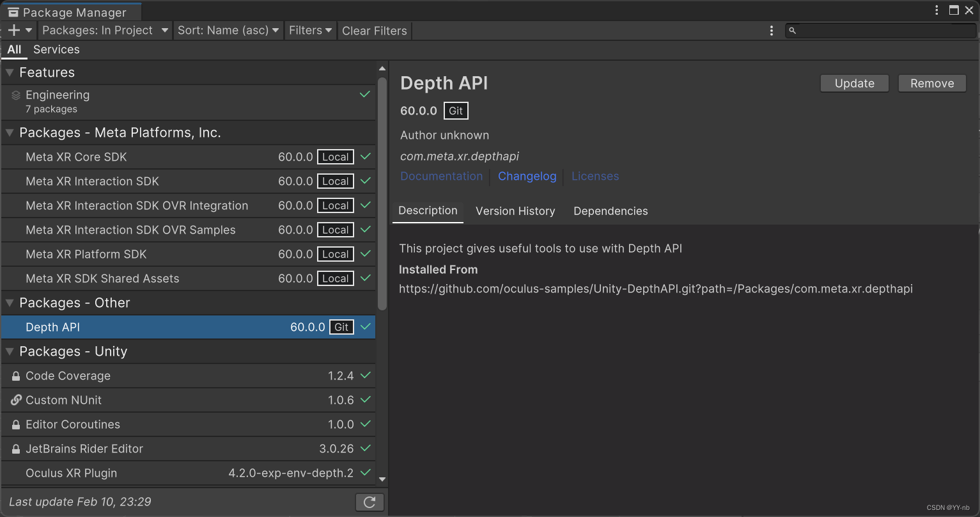Click the Update button
Screen dimensions: 980x517
(855, 83)
